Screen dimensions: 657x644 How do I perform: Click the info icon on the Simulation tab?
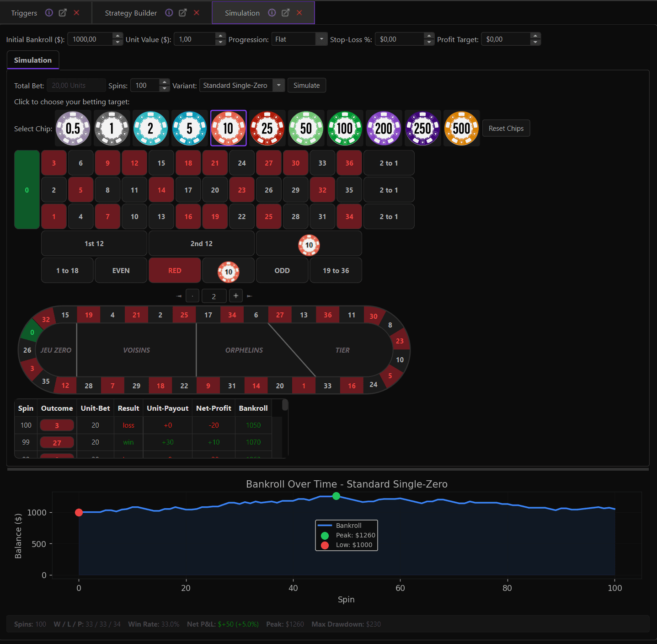272,13
